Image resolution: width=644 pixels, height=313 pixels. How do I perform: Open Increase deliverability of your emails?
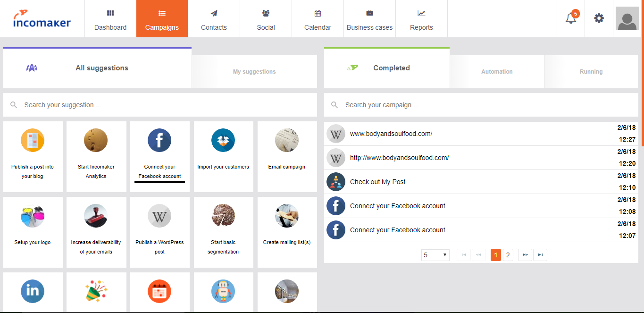point(96,232)
